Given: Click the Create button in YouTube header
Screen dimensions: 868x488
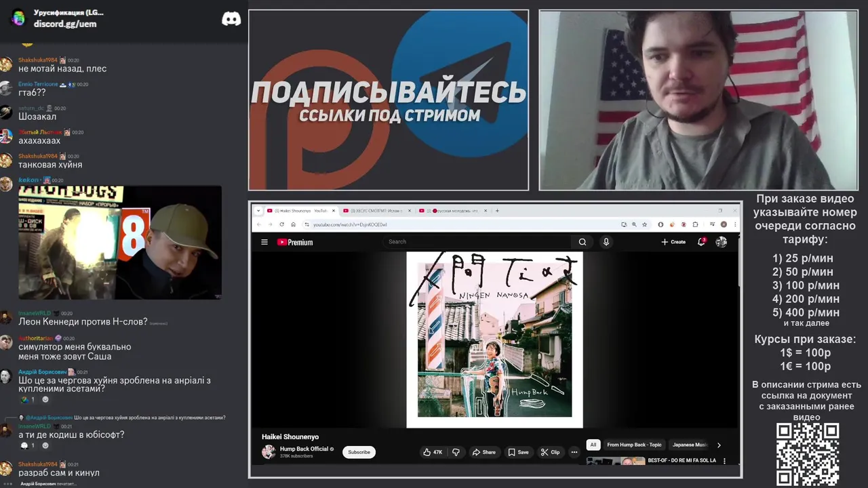Looking at the screenshot, I should pos(673,242).
